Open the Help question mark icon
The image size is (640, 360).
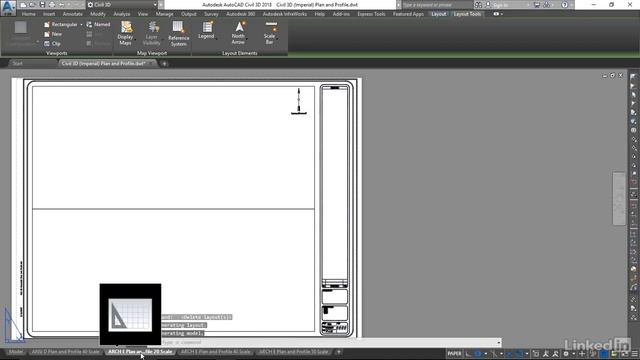pyautogui.click(x=564, y=5)
